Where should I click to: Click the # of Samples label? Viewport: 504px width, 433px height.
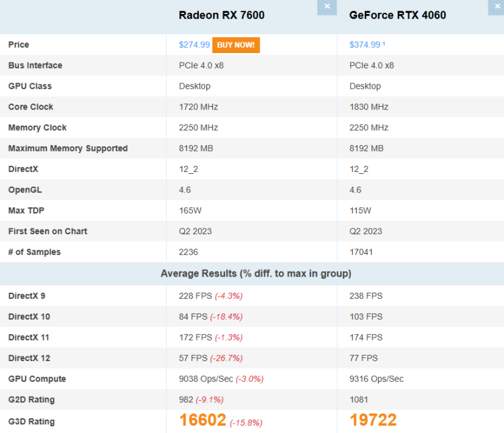(34, 252)
